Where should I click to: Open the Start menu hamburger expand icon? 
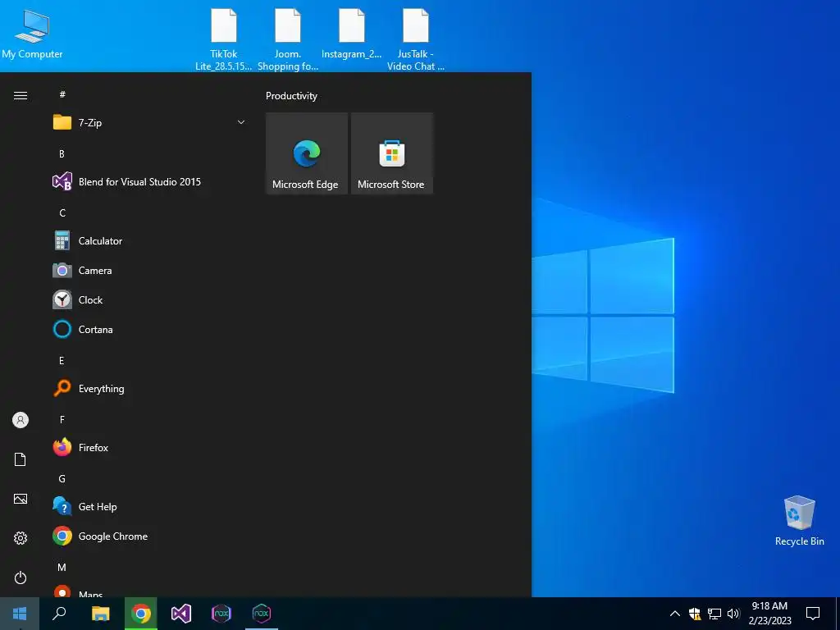pyautogui.click(x=21, y=95)
